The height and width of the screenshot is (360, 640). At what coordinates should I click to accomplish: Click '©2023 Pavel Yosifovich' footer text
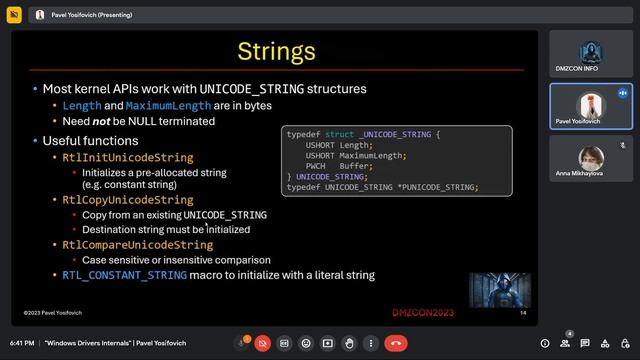click(x=53, y=313)
